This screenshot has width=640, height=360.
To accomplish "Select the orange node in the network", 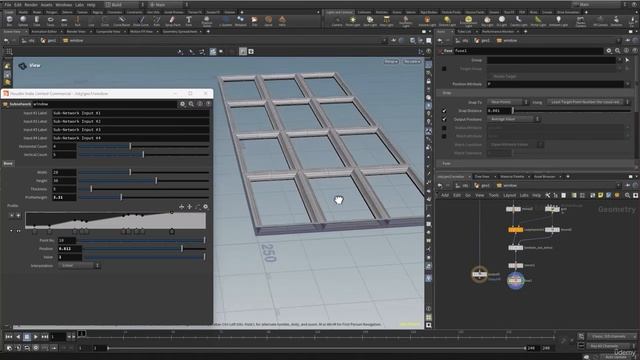I will [x=516, y=230].
